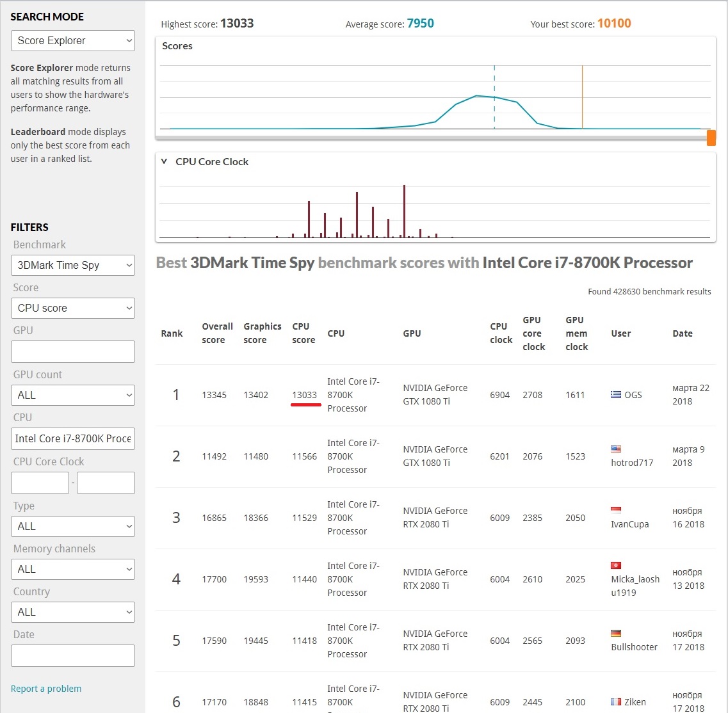Click the flag icon above Micka_laoshu1919
Screen dimensions: 728x713
616,565
